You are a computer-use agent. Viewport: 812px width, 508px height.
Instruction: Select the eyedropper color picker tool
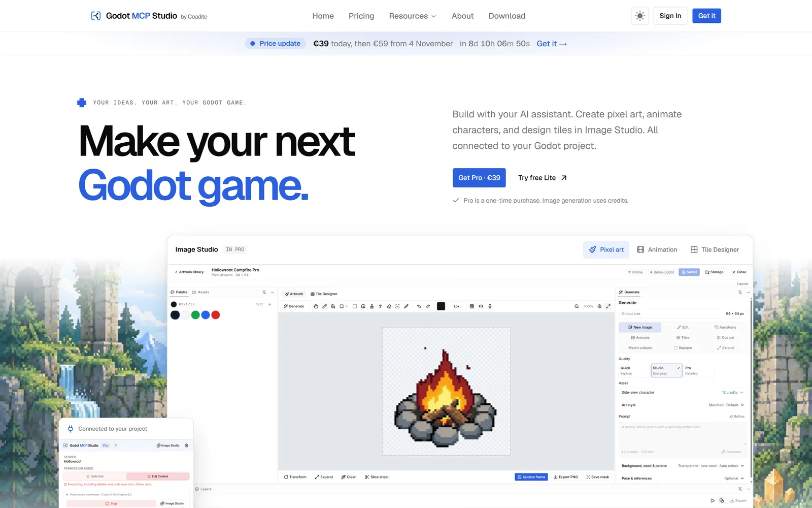tap(406, 306)
